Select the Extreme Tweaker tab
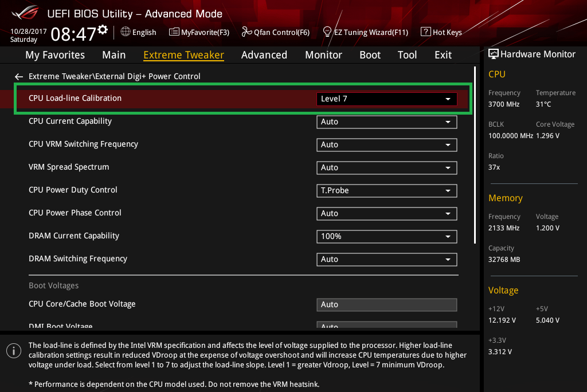The height and width of the screenshot is (392, 587). click(183, 55)
